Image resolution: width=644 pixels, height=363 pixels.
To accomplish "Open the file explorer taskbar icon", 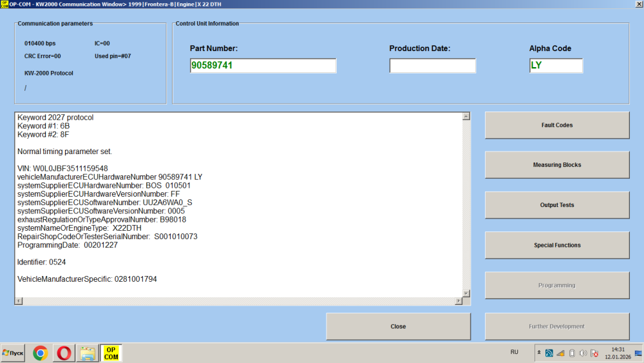I will (x=87, y=353).
